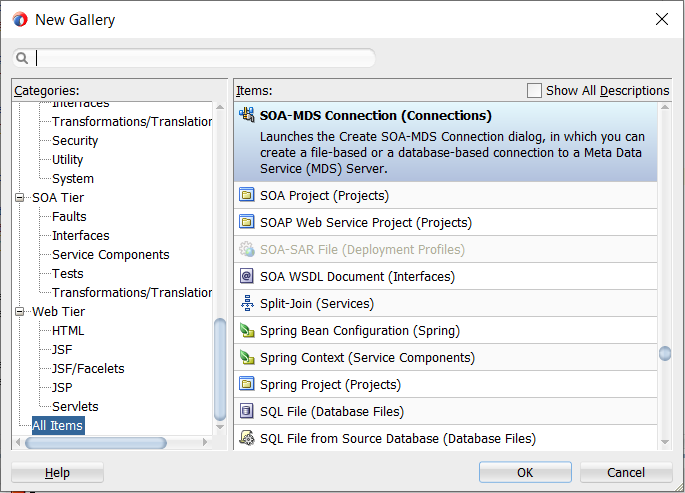The image size is (685, 493).
Task: Select JSF/Facelets in Web Tier
Action: (88, 369)
